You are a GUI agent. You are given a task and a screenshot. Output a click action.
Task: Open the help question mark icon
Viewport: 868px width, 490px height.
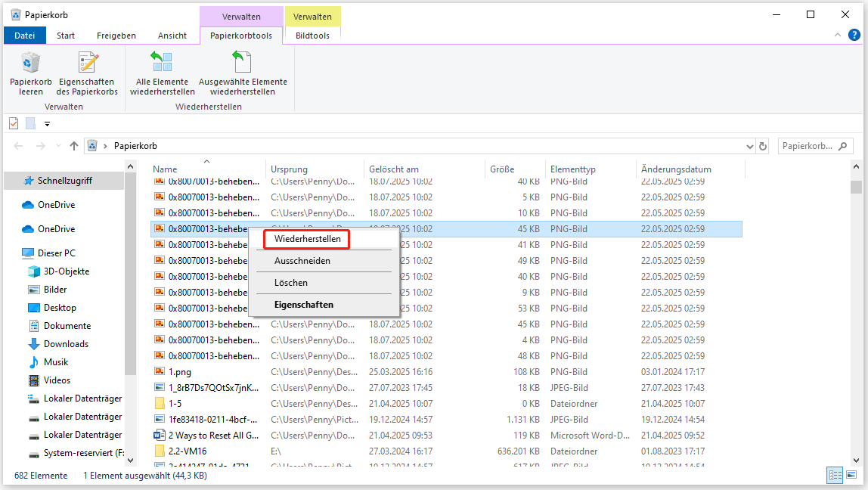coord(854,35)
